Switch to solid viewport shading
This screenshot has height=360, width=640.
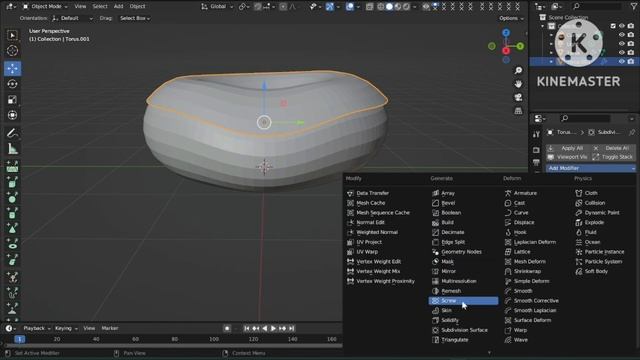389,6
